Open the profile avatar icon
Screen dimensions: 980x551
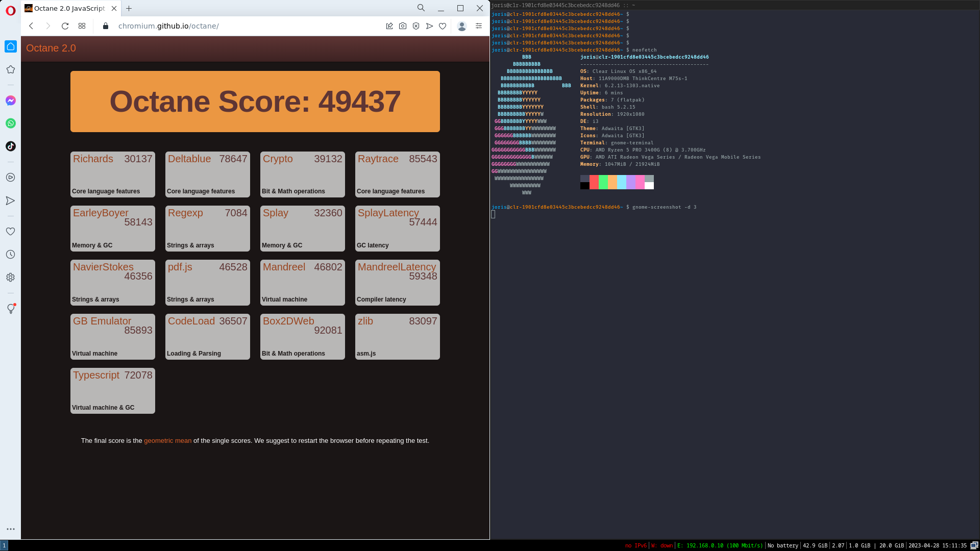pyautogui.click(x=462, y=26)
